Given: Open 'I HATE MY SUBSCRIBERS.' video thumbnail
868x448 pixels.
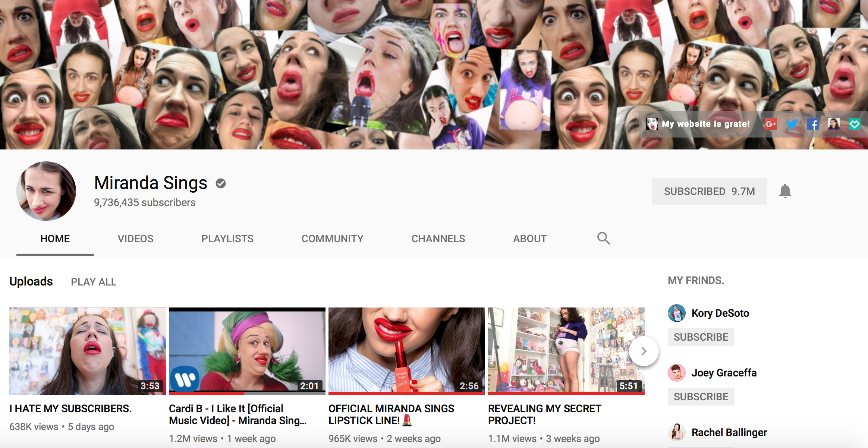Looking at the screenshot, I should pos(88,351).
